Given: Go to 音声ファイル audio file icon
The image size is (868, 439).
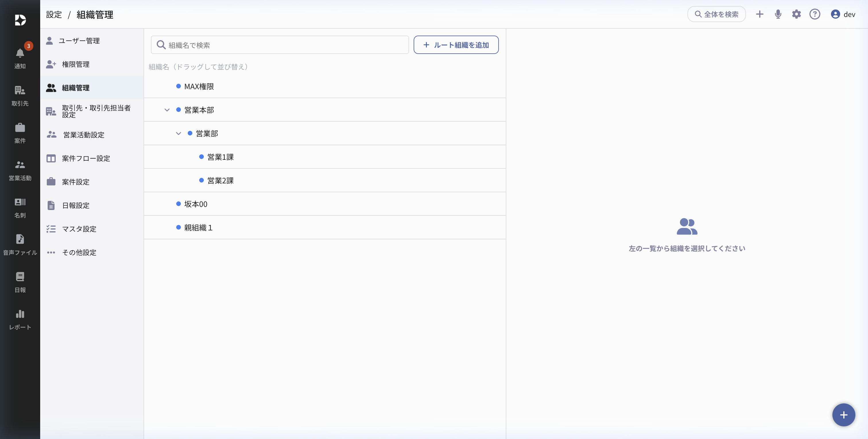Looking at the screenshot, I should click(20, 239).
